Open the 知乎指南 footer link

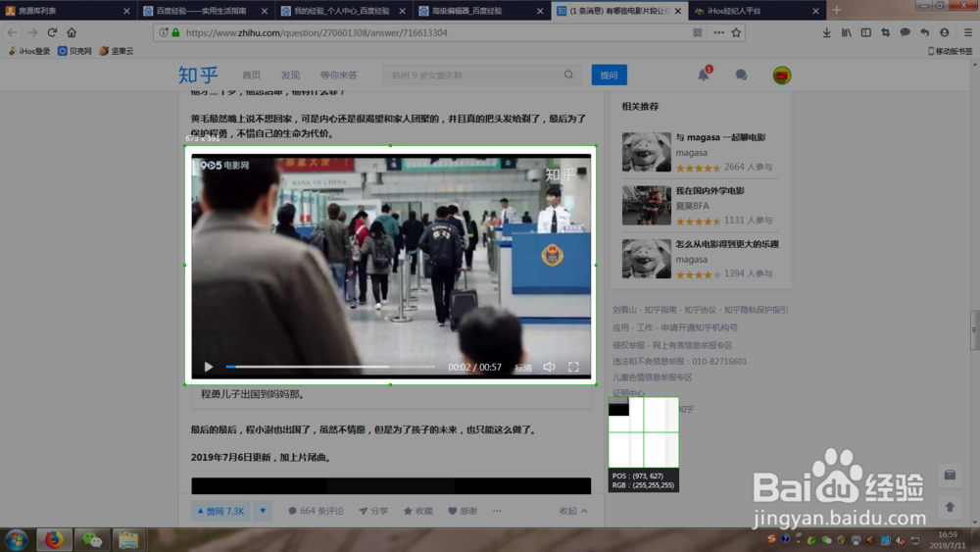tap(661, 310)
